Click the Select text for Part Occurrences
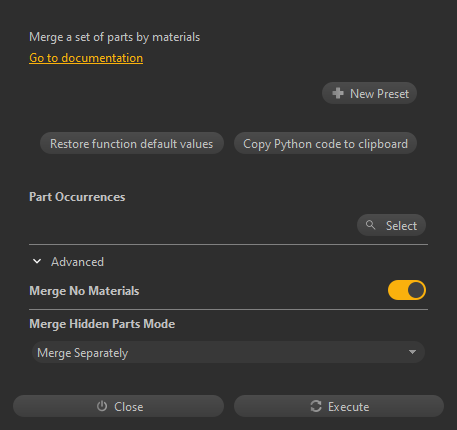This screenshot has width=457, height=430. [401, 226]
